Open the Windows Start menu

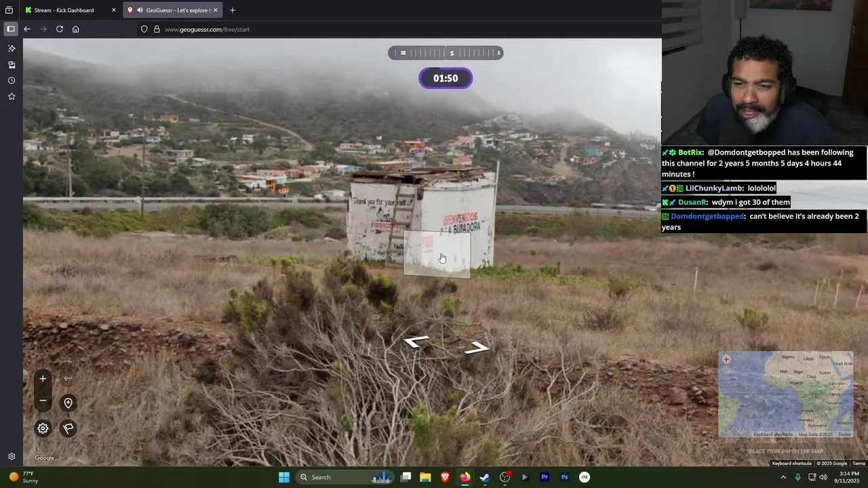coord(284,477)
